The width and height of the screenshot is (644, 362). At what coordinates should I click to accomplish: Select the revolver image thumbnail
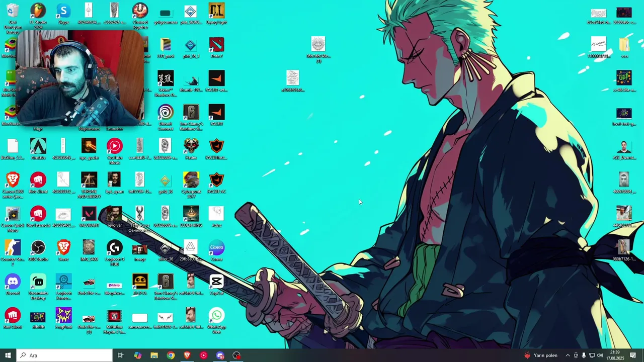(x=114, y=217)
